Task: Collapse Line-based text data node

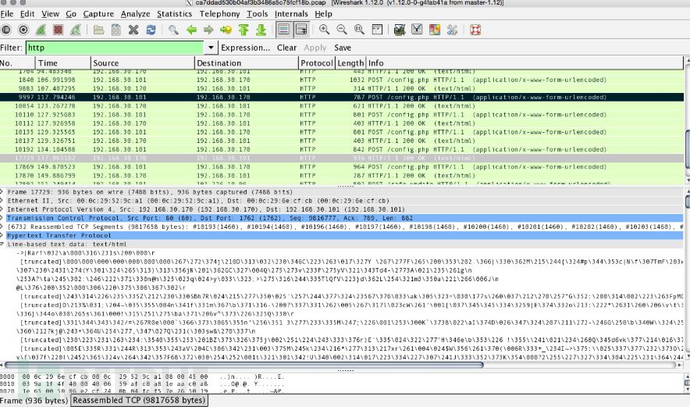Action: point(2,244)
